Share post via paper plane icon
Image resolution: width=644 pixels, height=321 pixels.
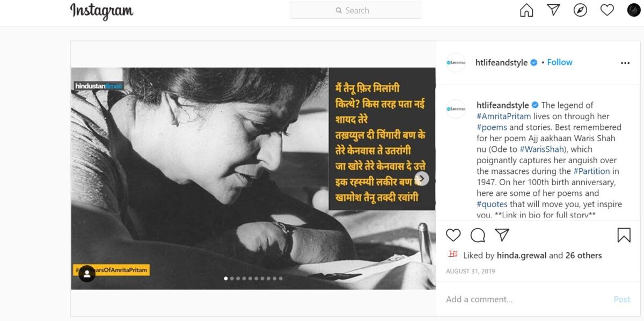502,235
